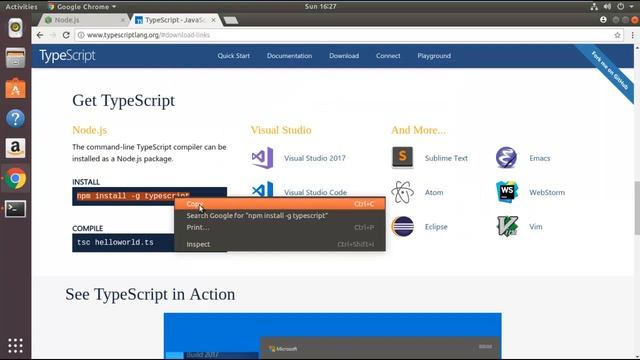
Task: Open Documentation in the site navigation
Action: tap(289, 56)
